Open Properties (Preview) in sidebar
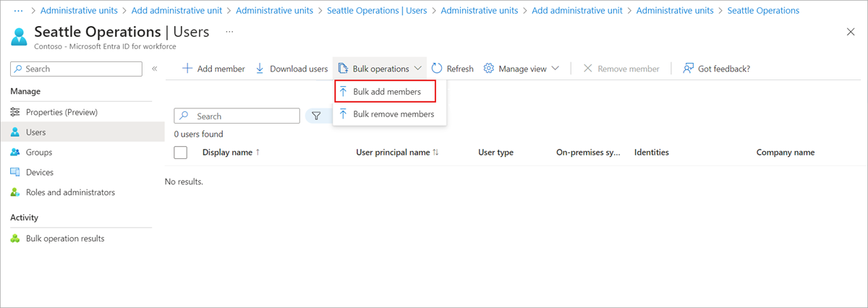The height and width of the screenshot is (308, 868). coord(61,112)
